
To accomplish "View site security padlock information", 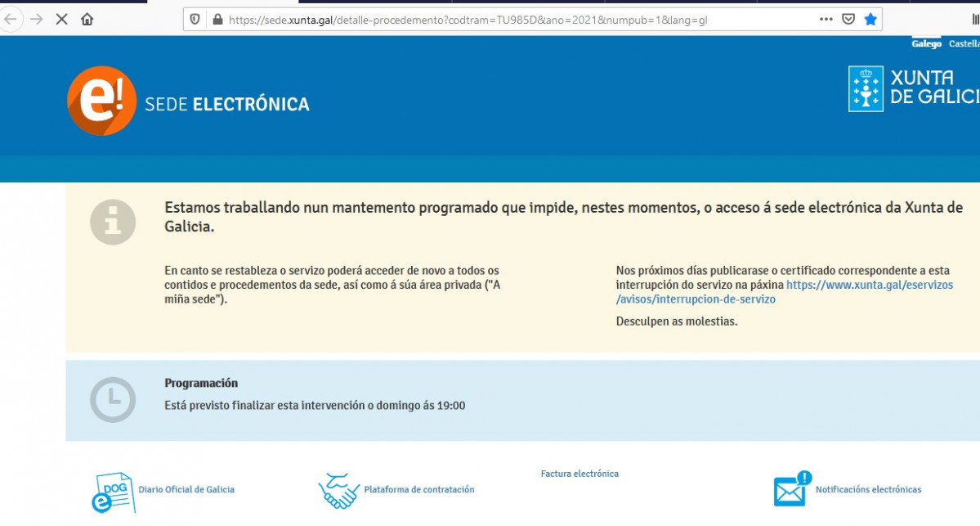I will (x=217, y=19).
